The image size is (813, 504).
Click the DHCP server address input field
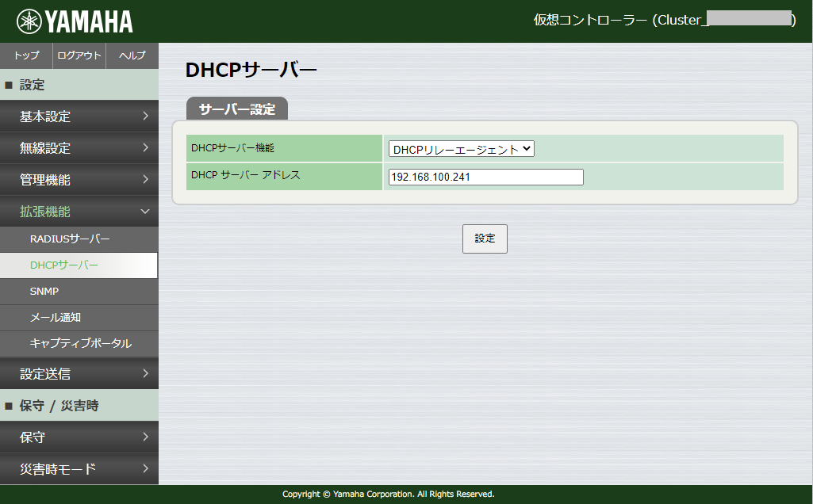point(485,177)
